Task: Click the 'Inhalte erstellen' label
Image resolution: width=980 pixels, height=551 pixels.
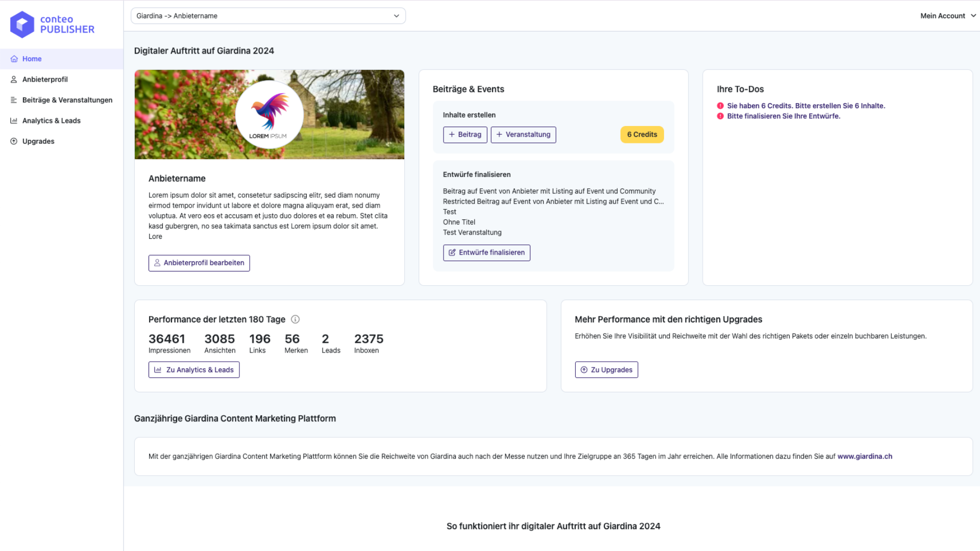Action: 469,115
